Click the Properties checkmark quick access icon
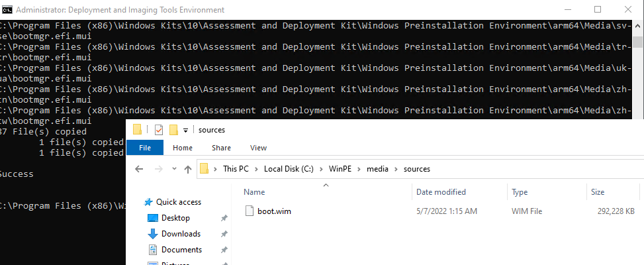This screenshot has height=265, width=644. [x=159, y=130]
